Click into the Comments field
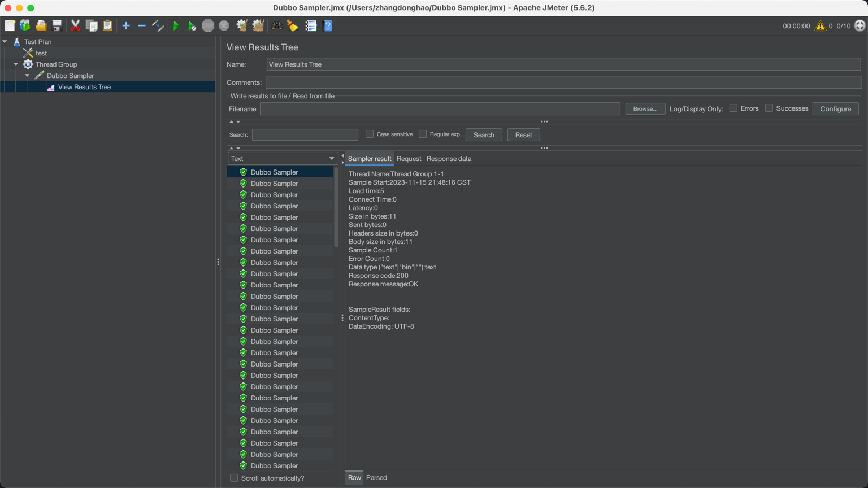The height and width of the screenshot is (488, 868). click(563, 82)
